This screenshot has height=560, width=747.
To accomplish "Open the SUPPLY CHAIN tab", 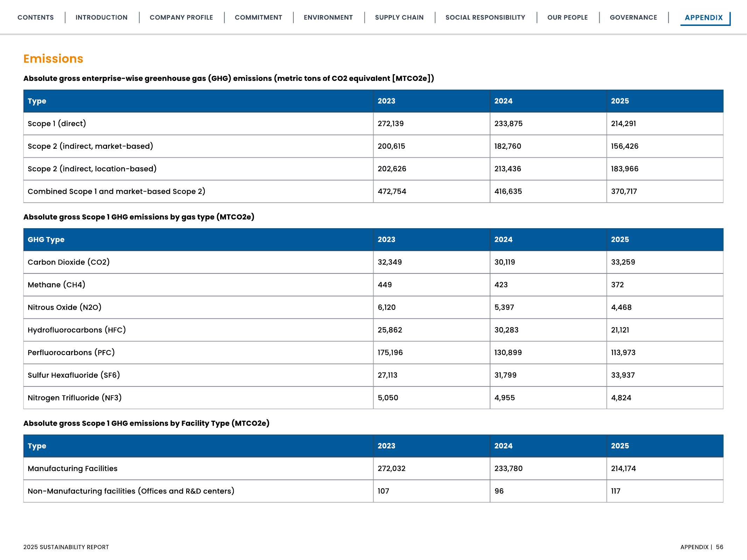I will pyautogui.click(x=399, y=17).
